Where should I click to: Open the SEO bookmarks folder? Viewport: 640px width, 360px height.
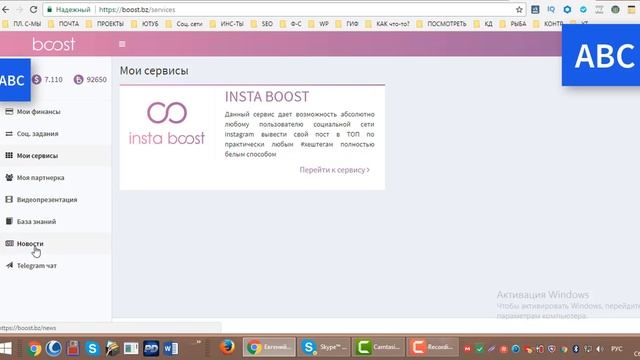pyautogui.click(x=262, y=24)
